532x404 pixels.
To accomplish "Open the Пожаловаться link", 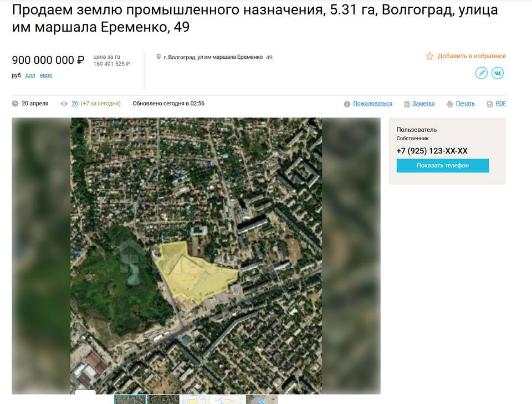I will 372,104.
